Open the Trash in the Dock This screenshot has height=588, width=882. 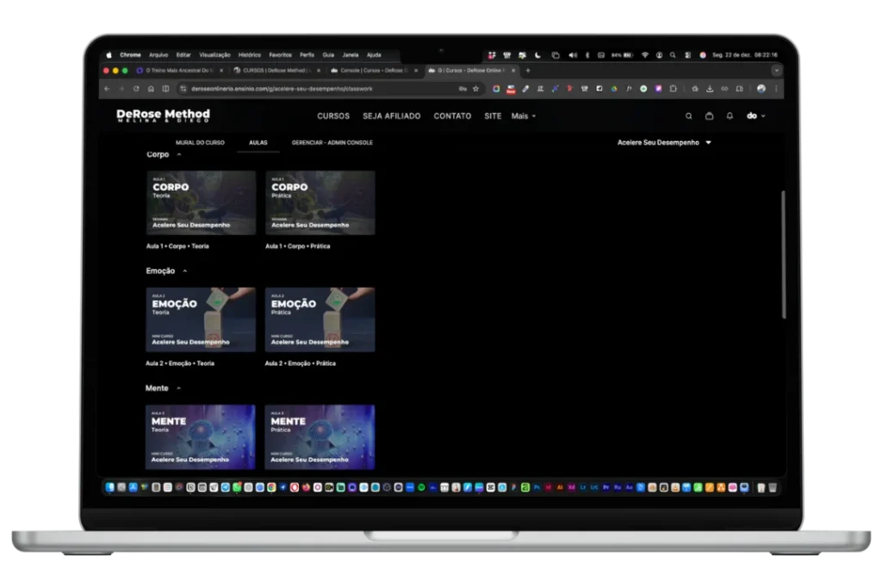773,487
